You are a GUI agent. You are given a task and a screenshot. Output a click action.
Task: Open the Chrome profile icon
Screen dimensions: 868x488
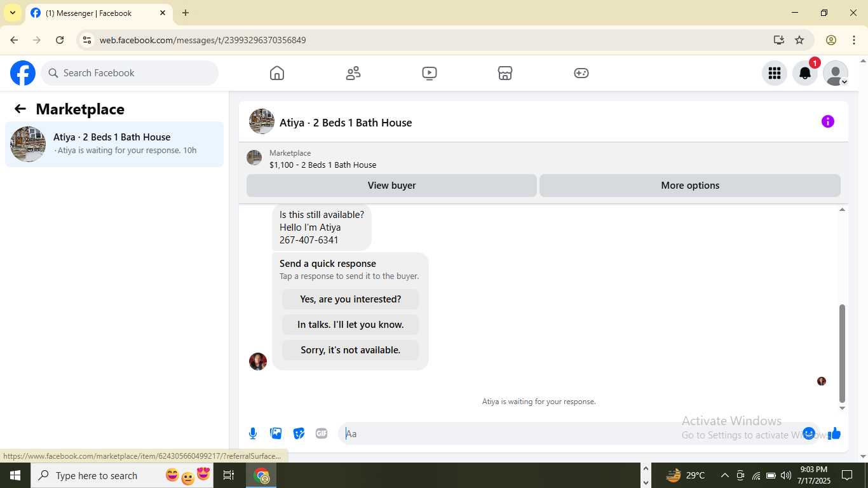click(x=831, y=40)
